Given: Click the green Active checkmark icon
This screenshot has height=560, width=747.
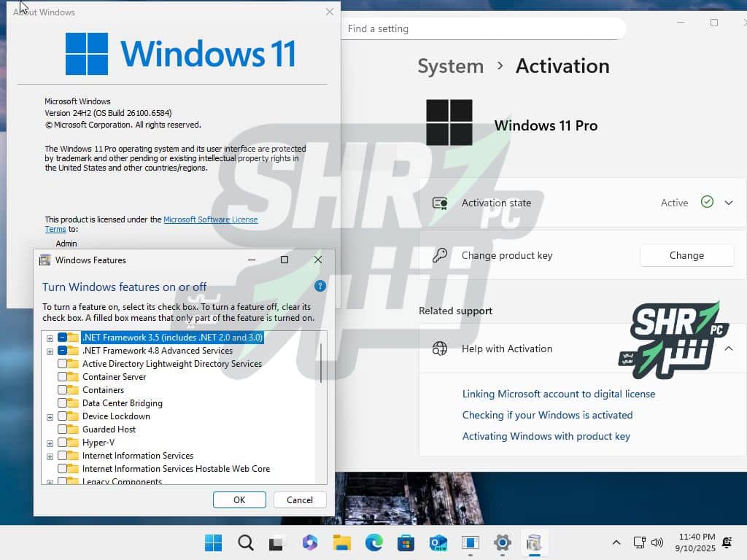Looking at the screenshot, I should point(707,202).
